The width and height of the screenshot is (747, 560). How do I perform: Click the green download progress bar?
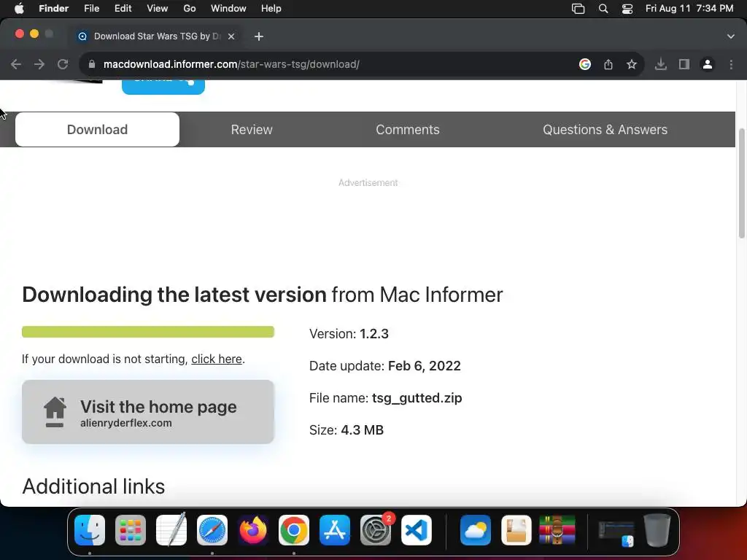148,332
